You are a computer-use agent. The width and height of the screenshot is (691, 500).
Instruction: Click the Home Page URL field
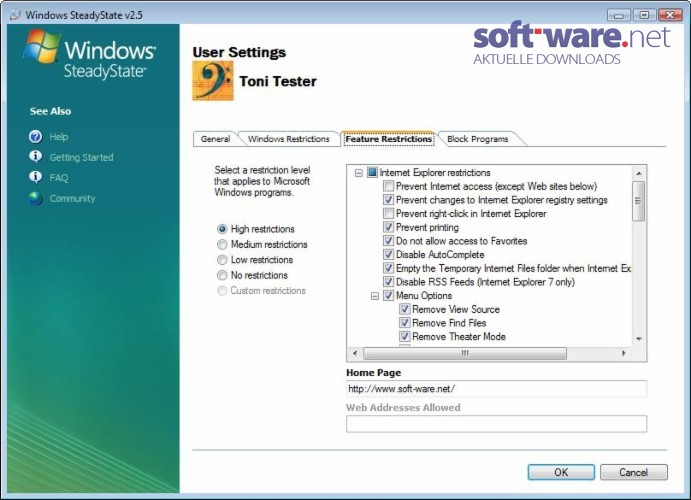[x=497, y=389]
